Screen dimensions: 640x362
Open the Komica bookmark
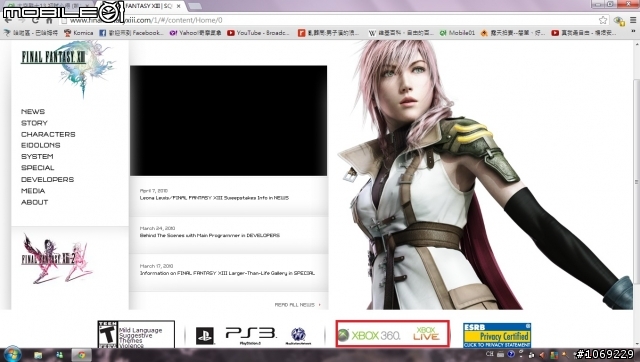pyautogui.click(x=78, y=33)
